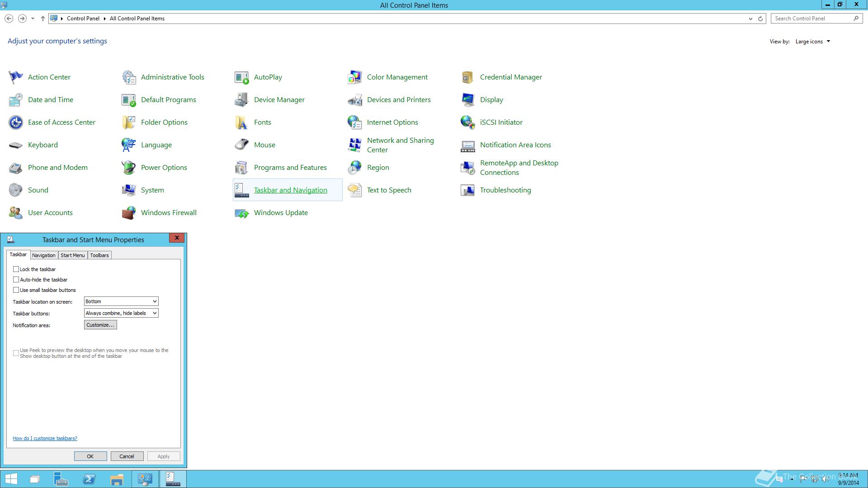The width and height of the screenshot is (868, 488).
Task: Switch to the Navigation tab
Action: (x=44, y=255)
